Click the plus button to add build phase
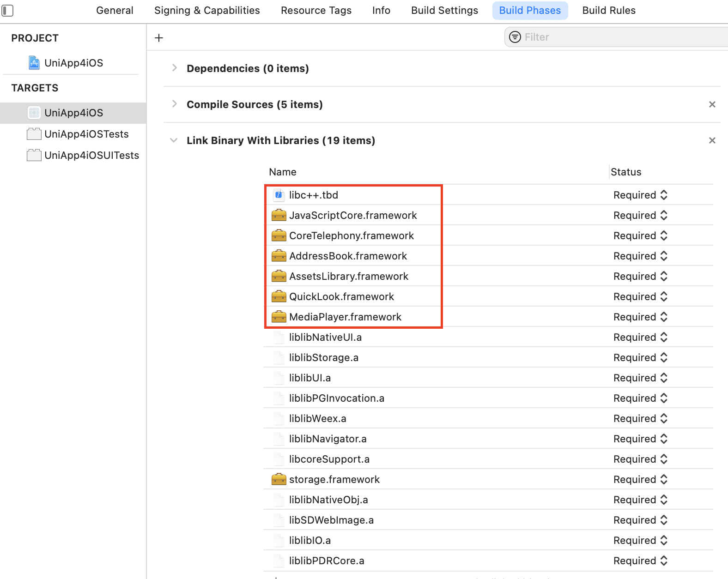 [159, 38]
